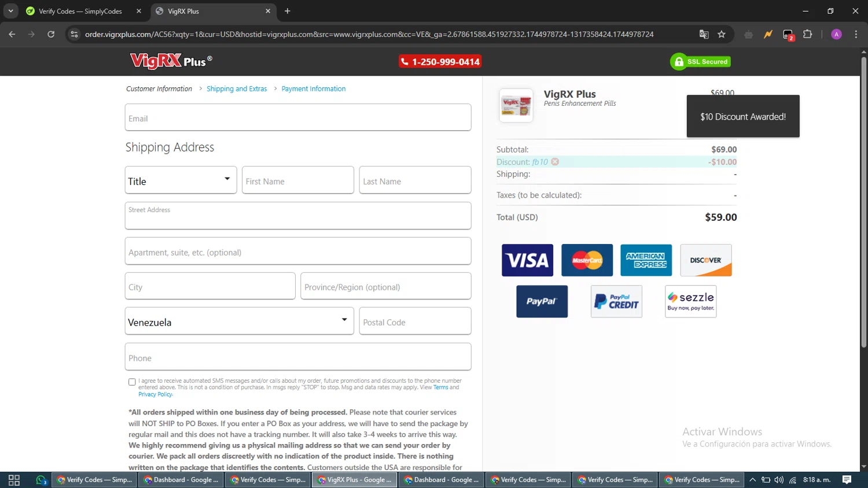Screen dimensions: 868x488
Task: Click the Email input field
Action: pos(298,117)
